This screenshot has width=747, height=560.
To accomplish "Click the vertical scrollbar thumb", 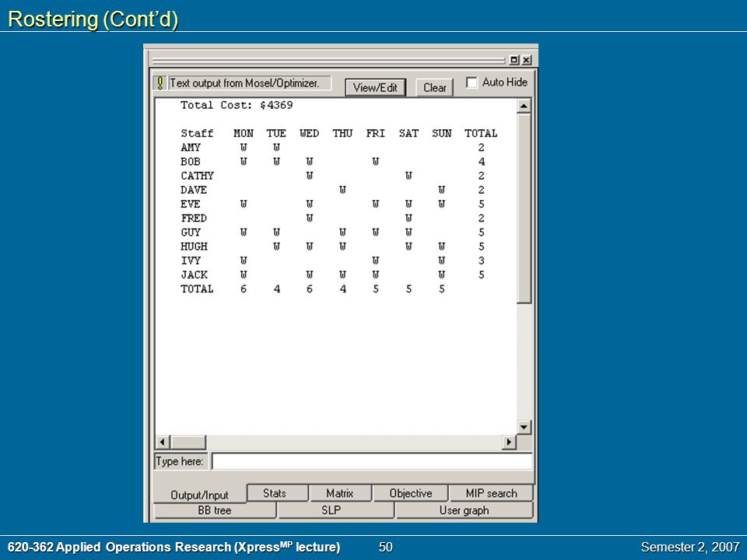I will [x=524, y=208].
